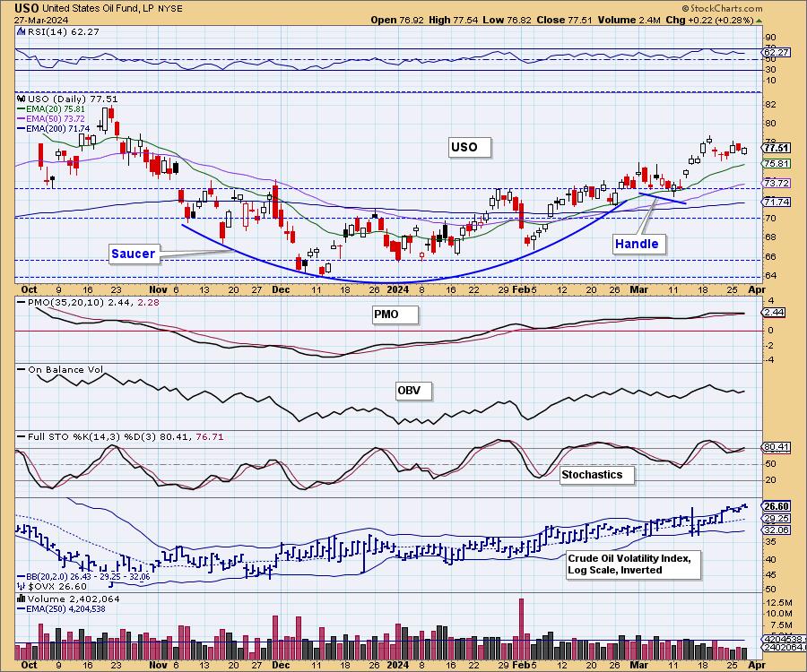
Task: Click the "EMA(250) 4,204,538" volume legend
Action: click(65, 608)
